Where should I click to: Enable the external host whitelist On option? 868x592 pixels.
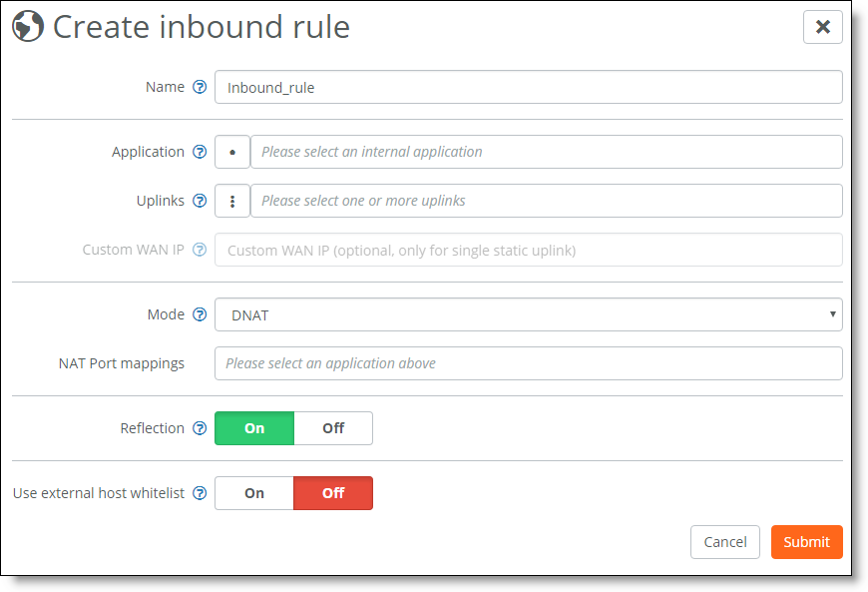pyautogui.click(x=254, y=493)
